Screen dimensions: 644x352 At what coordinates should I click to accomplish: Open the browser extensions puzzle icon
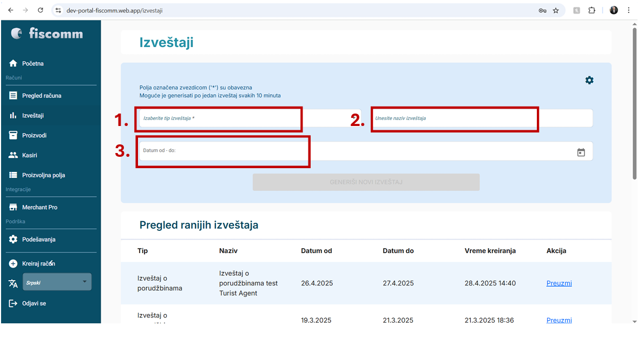[592, 10]
